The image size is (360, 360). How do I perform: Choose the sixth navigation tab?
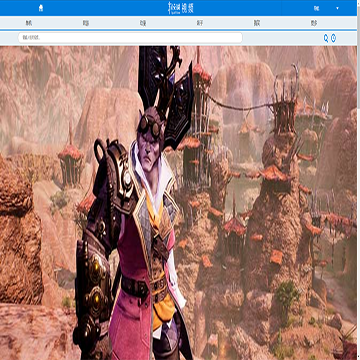pyautogui.click(x=314, y=23)
